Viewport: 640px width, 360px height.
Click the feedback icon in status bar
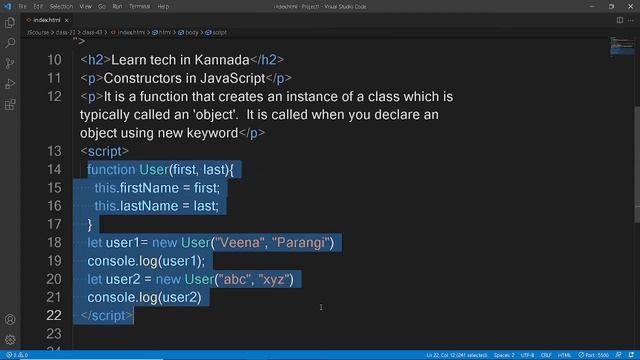tap(619, 355)
